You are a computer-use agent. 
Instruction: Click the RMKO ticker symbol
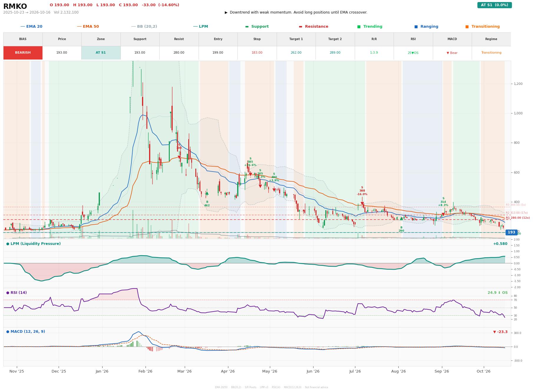(15, 6)
